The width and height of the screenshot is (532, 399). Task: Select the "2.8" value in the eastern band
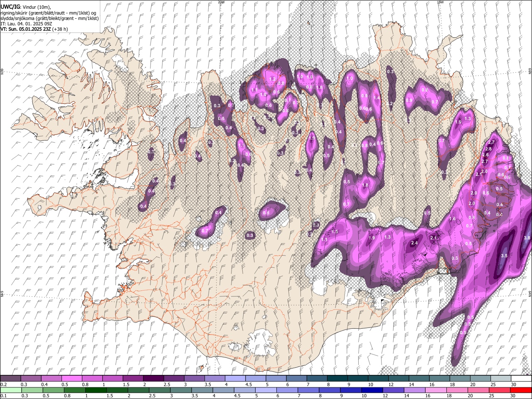[488, 149]
